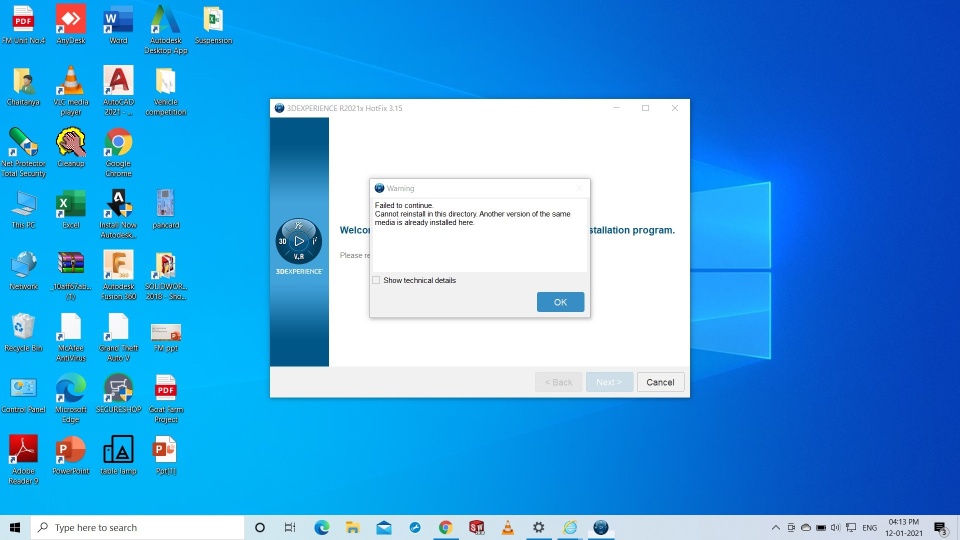Open FM Unit No.4 PDF desktop icon

coord(23,24)
